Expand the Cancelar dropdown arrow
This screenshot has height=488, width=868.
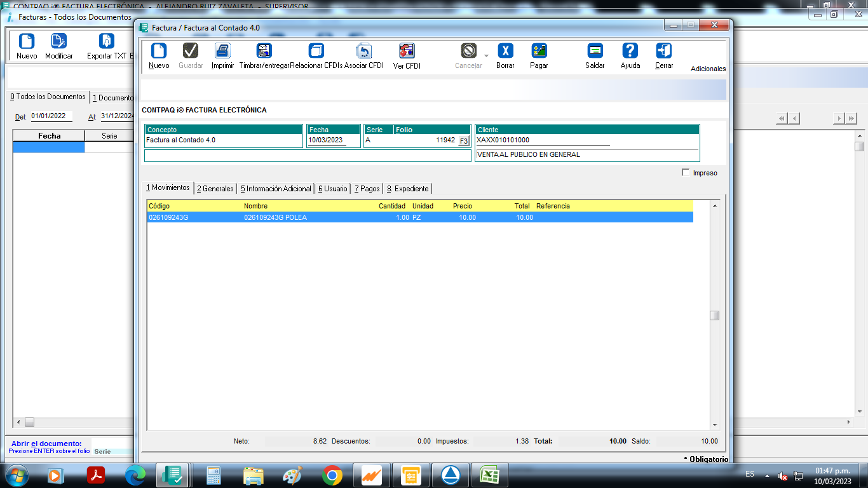(x=486, y=56)
